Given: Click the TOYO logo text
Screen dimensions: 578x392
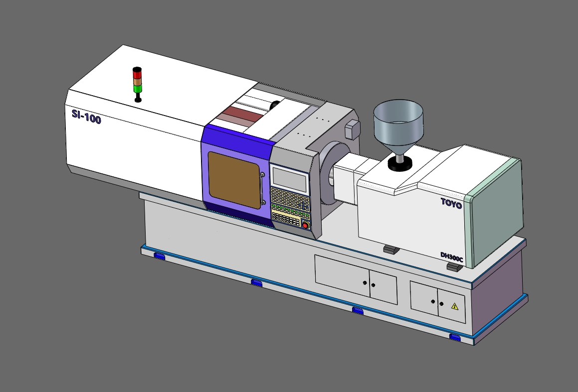Looking at the screenshot, I should (x=451, y=203).
